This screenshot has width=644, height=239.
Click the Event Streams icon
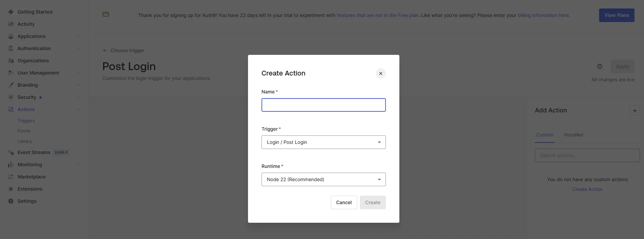(x=11, y=152)
